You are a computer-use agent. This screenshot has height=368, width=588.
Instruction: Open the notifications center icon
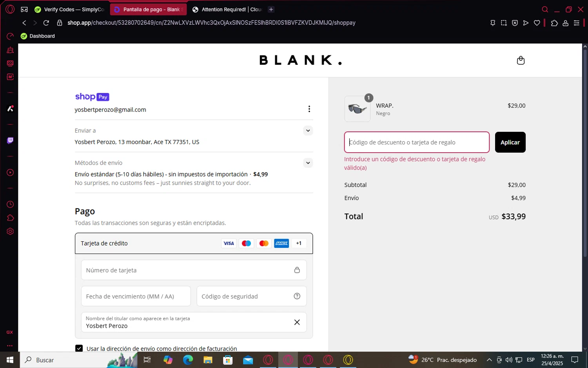point(575,360)
